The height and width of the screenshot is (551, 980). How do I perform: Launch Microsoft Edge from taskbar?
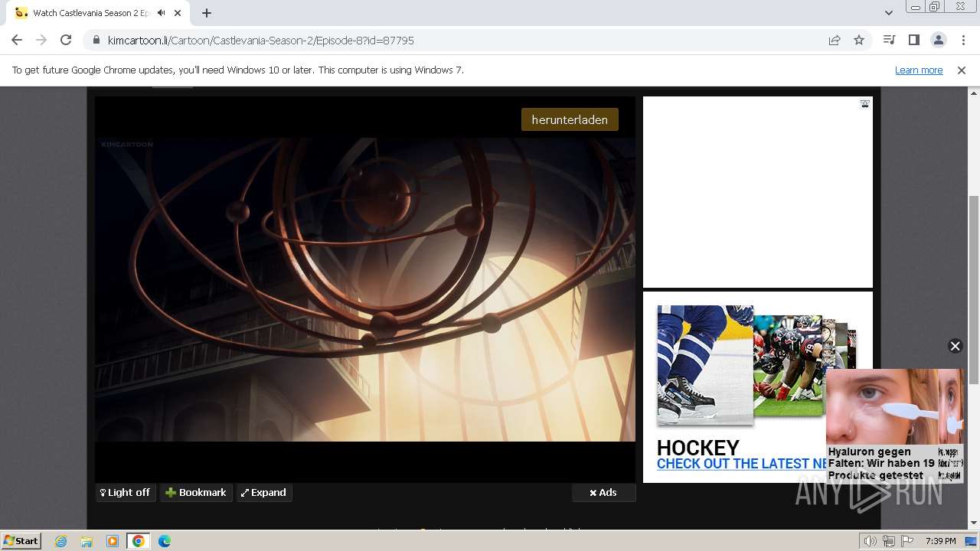pos(165,541)
